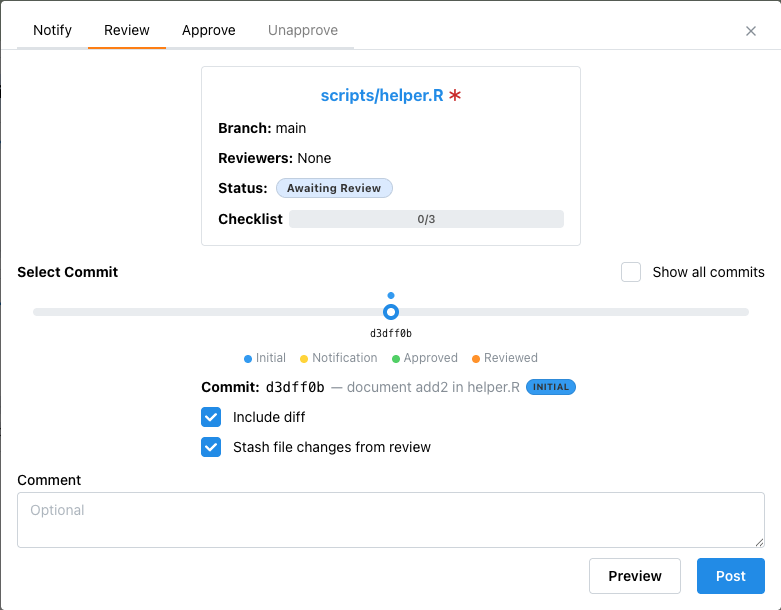Click the red asterisk next to helper.R
The height and width of the screenshot is (610, 781).
[455, 96]
